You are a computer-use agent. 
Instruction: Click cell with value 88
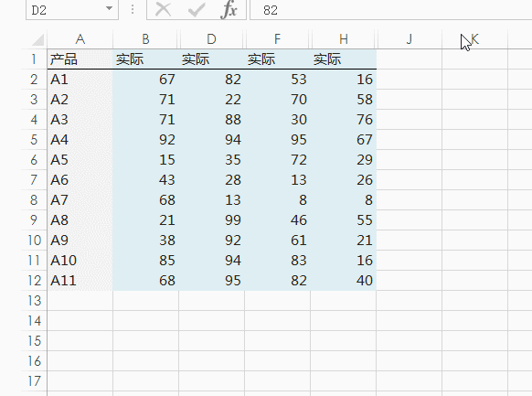pyautogui.click(x=211, y=120)
